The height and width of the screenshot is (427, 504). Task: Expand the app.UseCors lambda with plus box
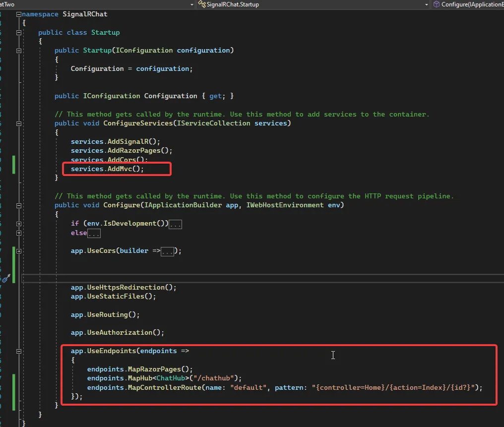point(19,251)
